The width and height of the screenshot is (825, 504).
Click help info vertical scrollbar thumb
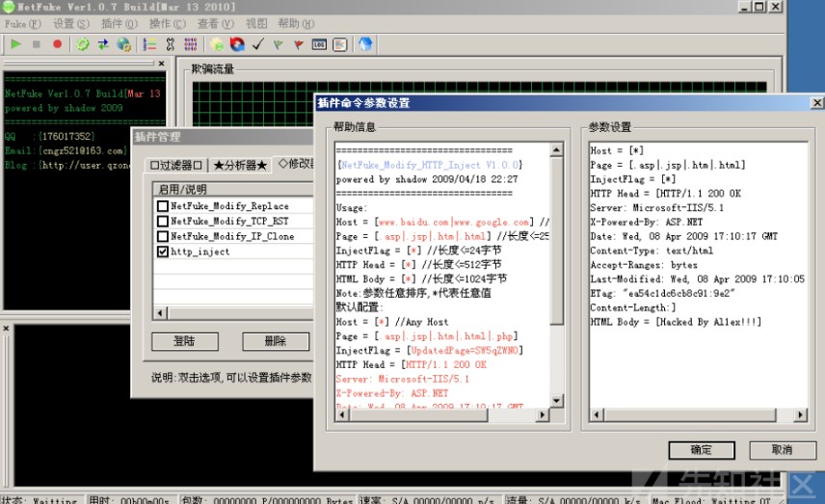(x=557, y=240)
